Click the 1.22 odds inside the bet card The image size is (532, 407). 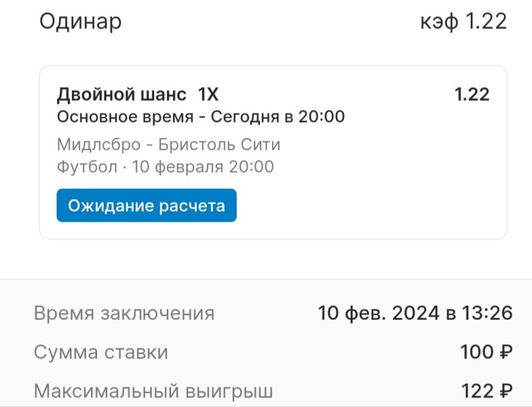(x=471, y=94)
